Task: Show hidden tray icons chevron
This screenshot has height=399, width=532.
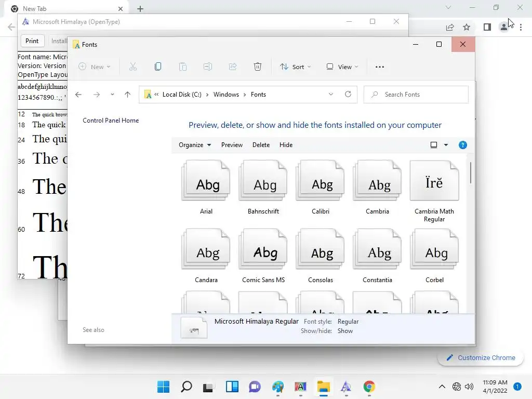Action: tap(442, 387)
